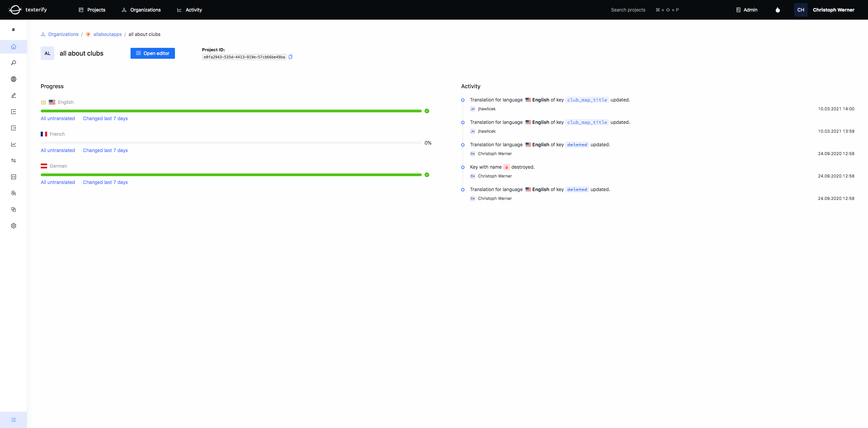Screen dimensions: 868x428
Task: Open the swap arrows icon in sidebar
Action: [x=14, y=161]
